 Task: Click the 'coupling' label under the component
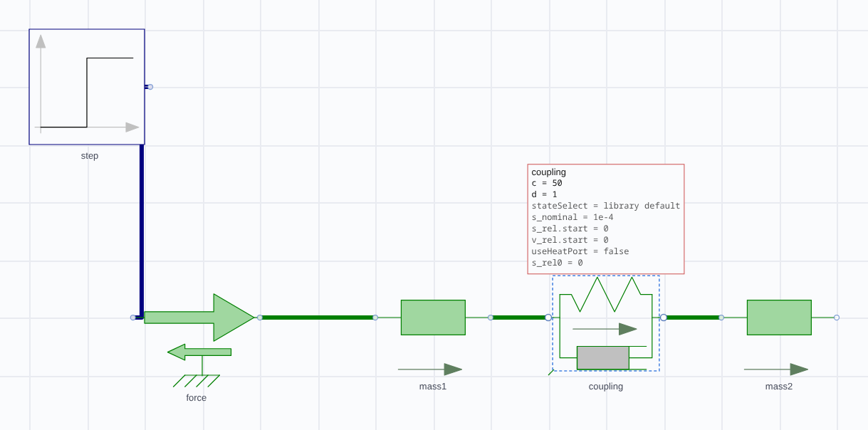(x=606, y=387)
